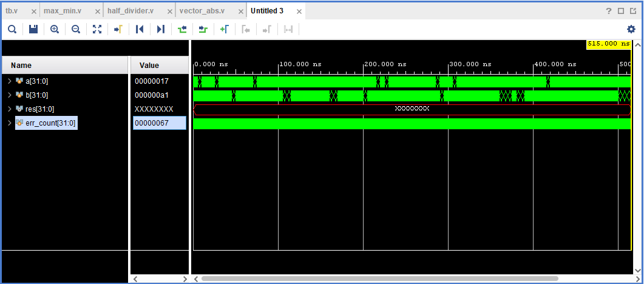Zoom in on the waveform
This screenshot has width=644, height=284.
(55, 29)
